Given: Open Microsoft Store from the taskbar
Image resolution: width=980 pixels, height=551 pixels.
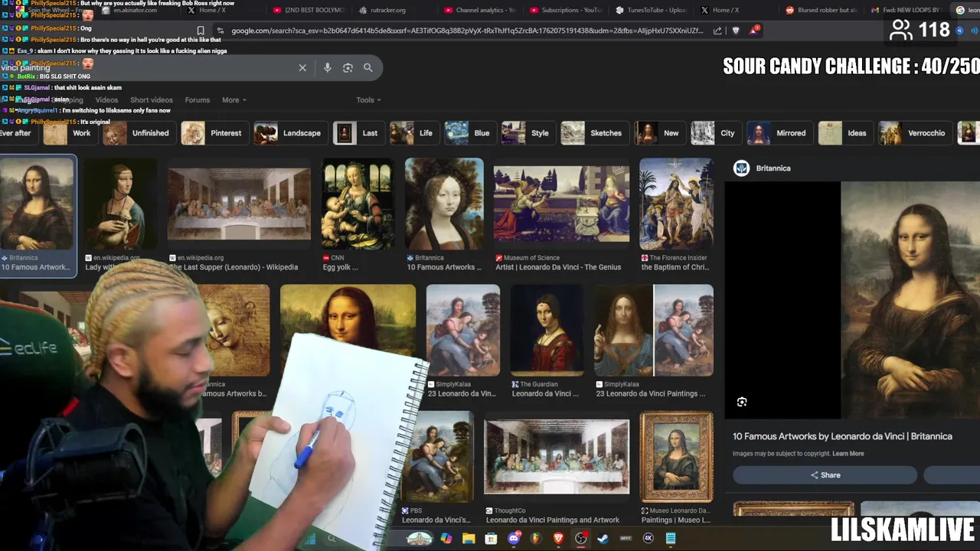Looking at the screenshot, I should (x=491, y=539).
